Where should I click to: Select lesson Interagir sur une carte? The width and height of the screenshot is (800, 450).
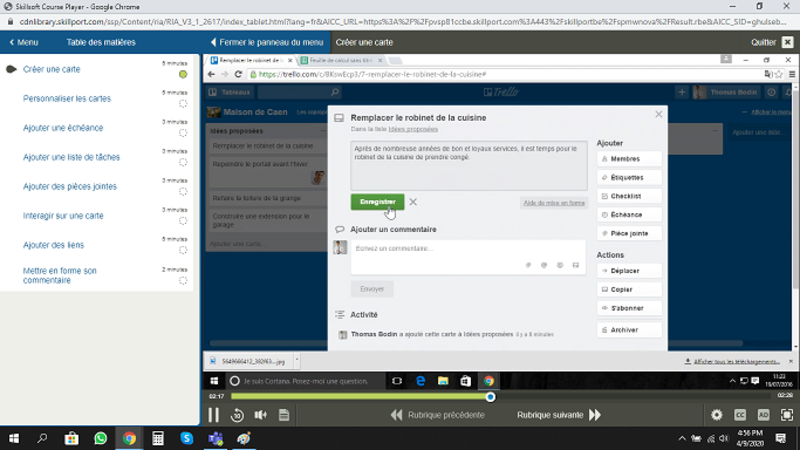click(63, 216)
